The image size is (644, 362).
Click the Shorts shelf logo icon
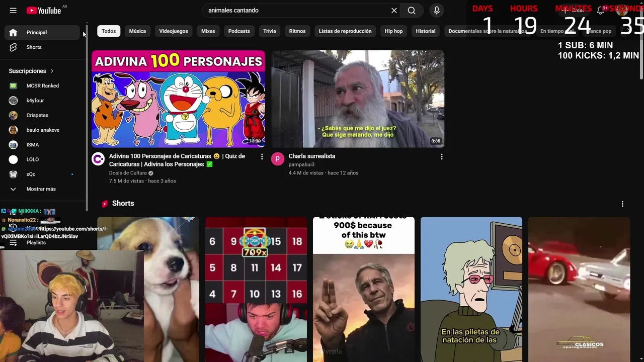[x=105, y=204]
